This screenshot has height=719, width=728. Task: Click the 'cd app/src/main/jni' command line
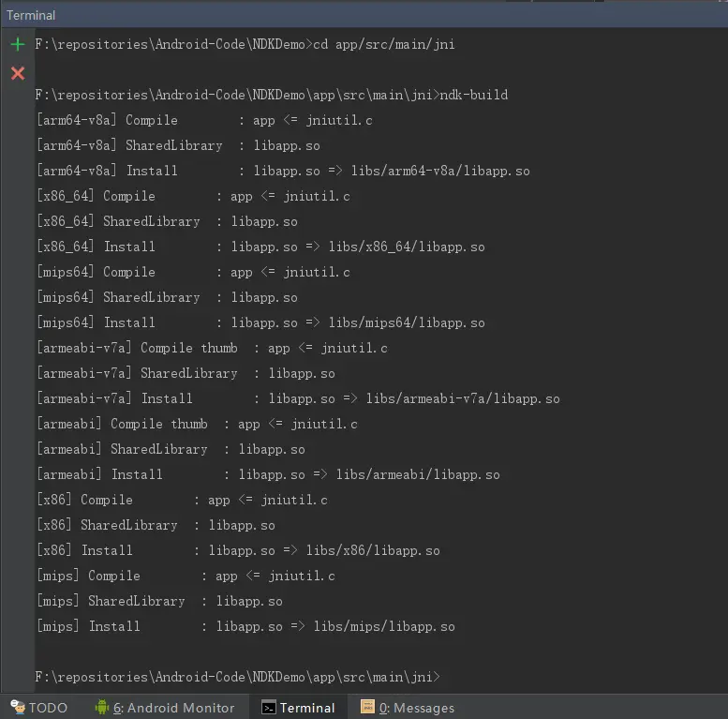click(245, 45)
